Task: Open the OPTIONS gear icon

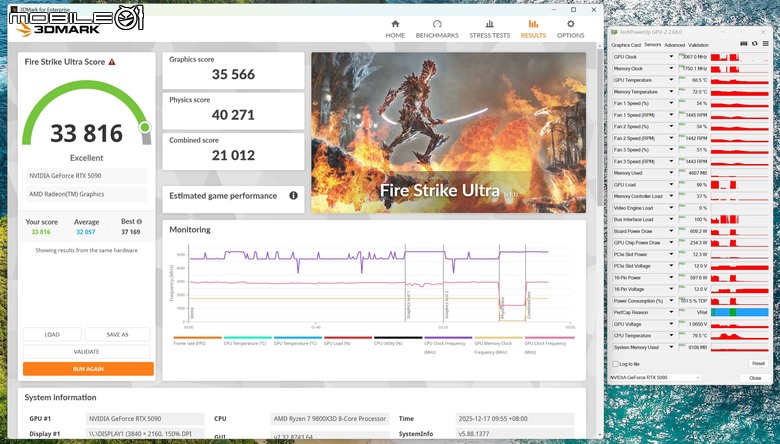Action: [x=571, y=24]
